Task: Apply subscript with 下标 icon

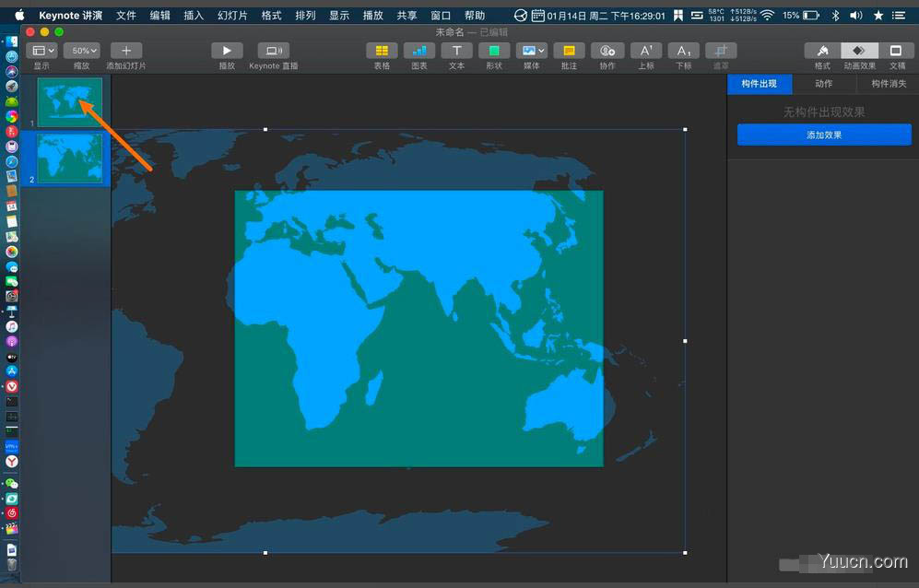Action: (x=683, y=51)
